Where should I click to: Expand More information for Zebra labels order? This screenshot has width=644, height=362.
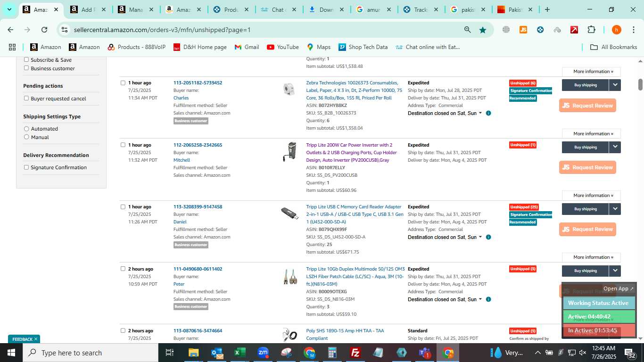(x=591, y=133)
